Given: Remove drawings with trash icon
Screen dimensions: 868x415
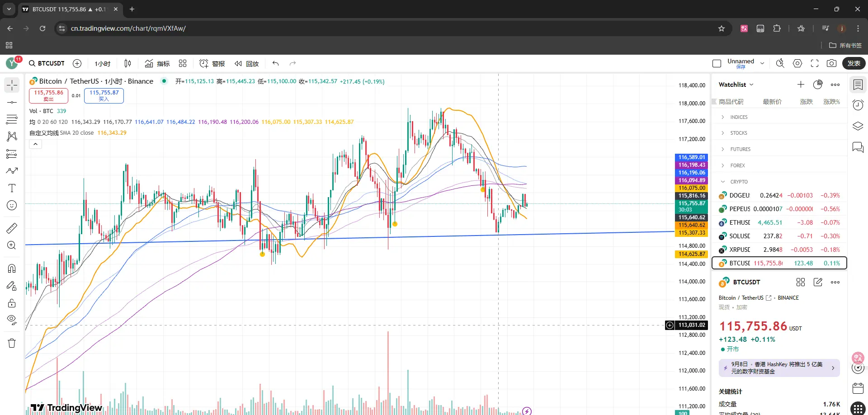Looking at the screenshot, I should [x=12, y=343].
